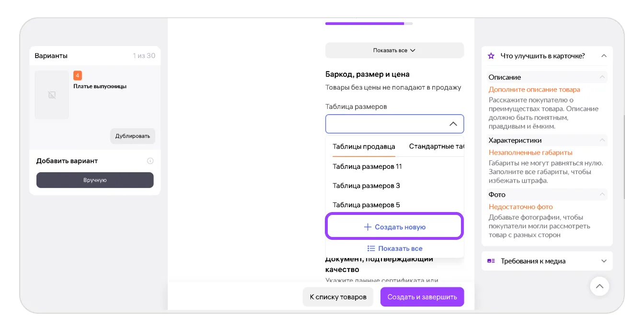Click the Дублировать button
The image size is (644, 331).
[x=133, y=136]
